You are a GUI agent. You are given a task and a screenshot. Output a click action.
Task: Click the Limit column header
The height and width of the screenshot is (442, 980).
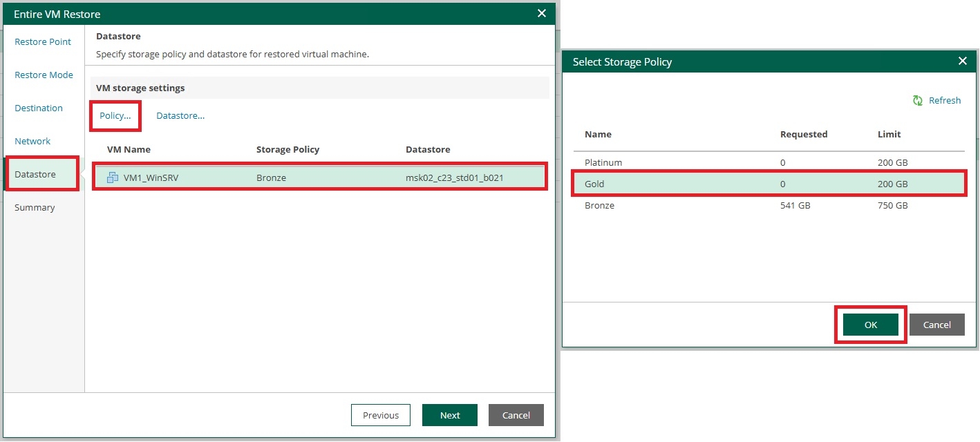pyautogui.click(x=889, y=135)
